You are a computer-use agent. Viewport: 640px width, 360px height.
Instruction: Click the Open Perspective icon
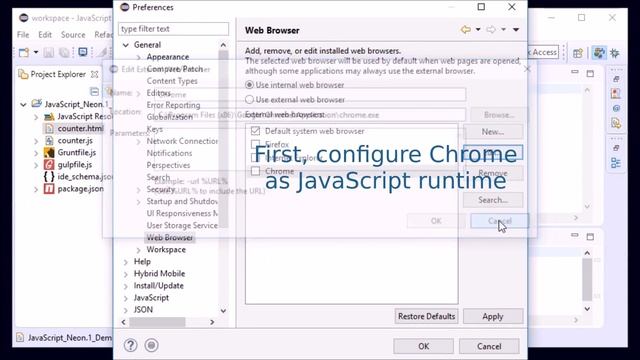click(x=578, y=53)
